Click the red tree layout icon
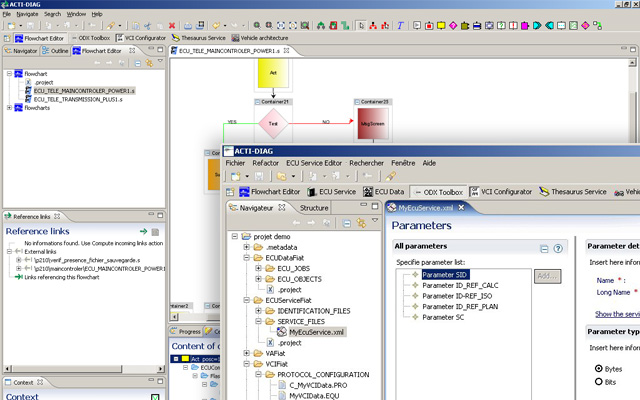640x400 pixels. point(373,26)
